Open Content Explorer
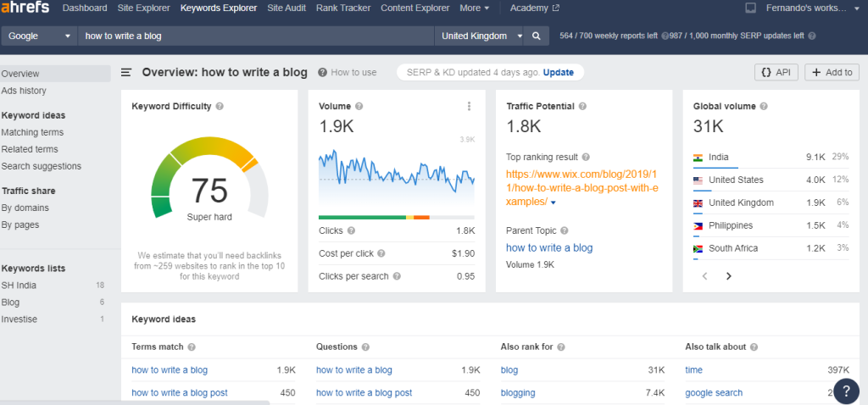 [415, 8]
